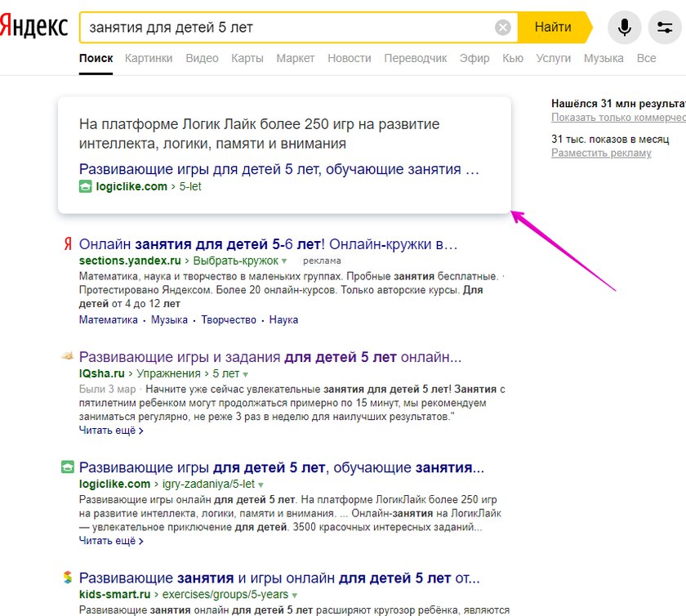Click the Наука sitelink

click(283, 320)
